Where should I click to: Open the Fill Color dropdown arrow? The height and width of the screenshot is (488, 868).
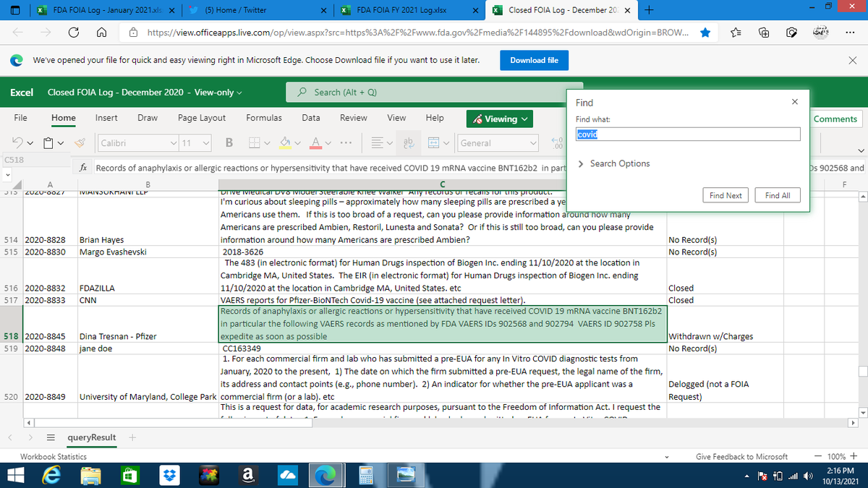pyautogui.click(x=297, y=143)
